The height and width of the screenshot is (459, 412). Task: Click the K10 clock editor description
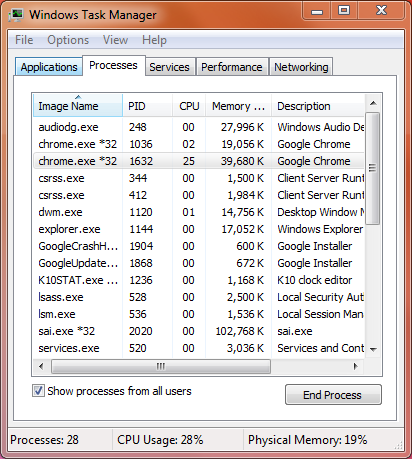tap(315, 280)
